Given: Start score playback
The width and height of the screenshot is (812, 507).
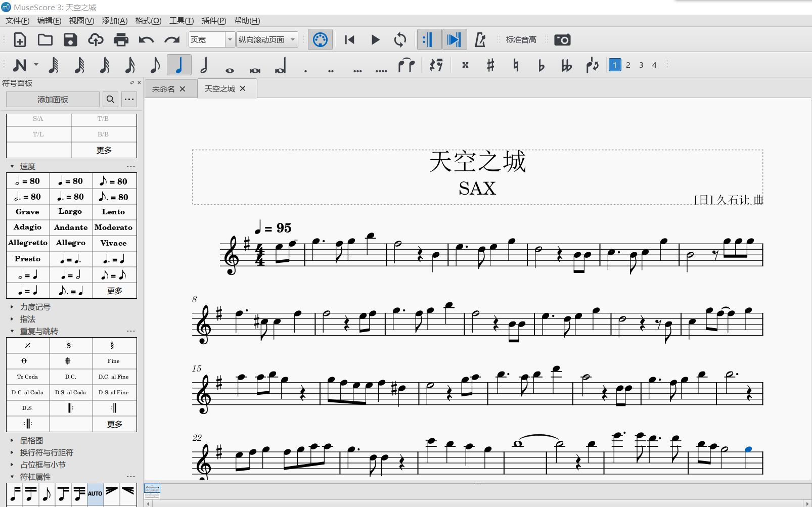Looking at the screenshot, I should click(375, 39).
